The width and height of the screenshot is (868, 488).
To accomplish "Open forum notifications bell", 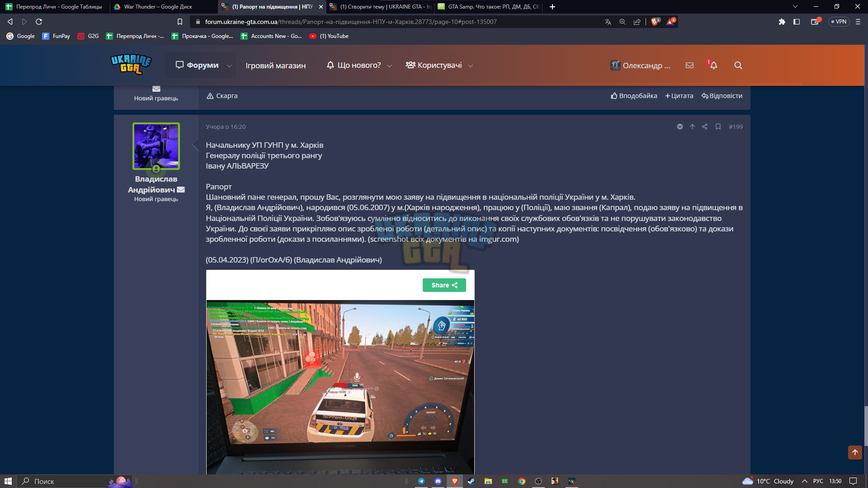I will (713, 65).
